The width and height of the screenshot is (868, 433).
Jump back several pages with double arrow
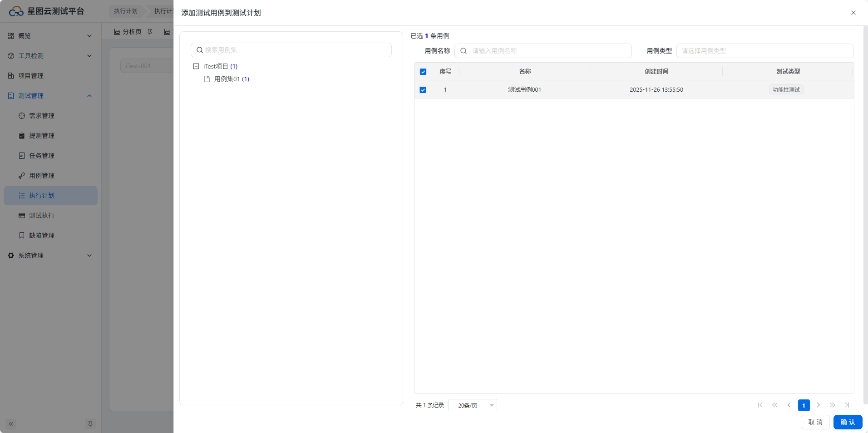coord(774,405)
